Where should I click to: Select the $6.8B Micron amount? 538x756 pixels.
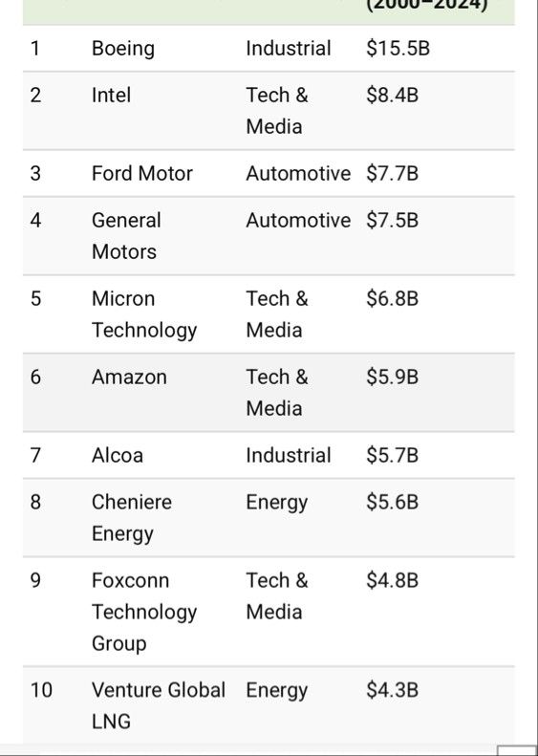pos(392,298)
